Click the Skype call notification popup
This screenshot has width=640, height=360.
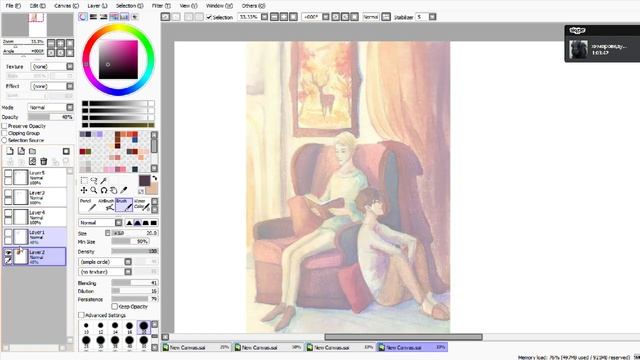602,43
